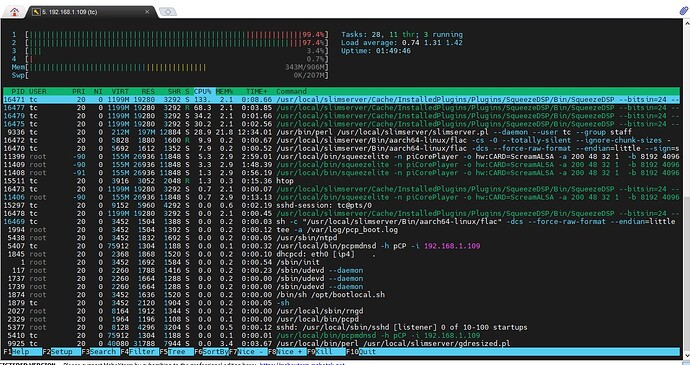The width and height of the screenshot is (690, 365).
Task: Click Mem usage bar 343M/906M
Action: [170, 67]
